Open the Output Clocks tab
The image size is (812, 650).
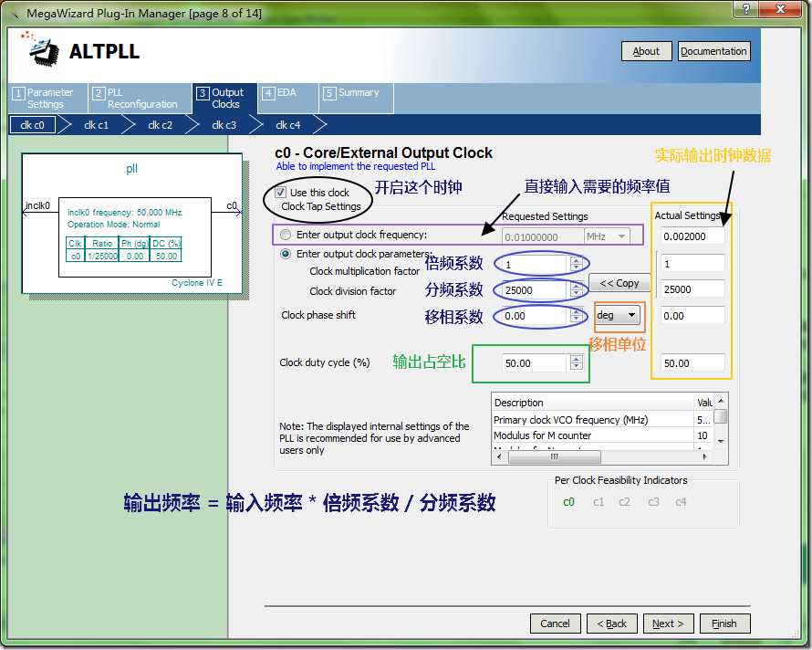tap(224, 98)
